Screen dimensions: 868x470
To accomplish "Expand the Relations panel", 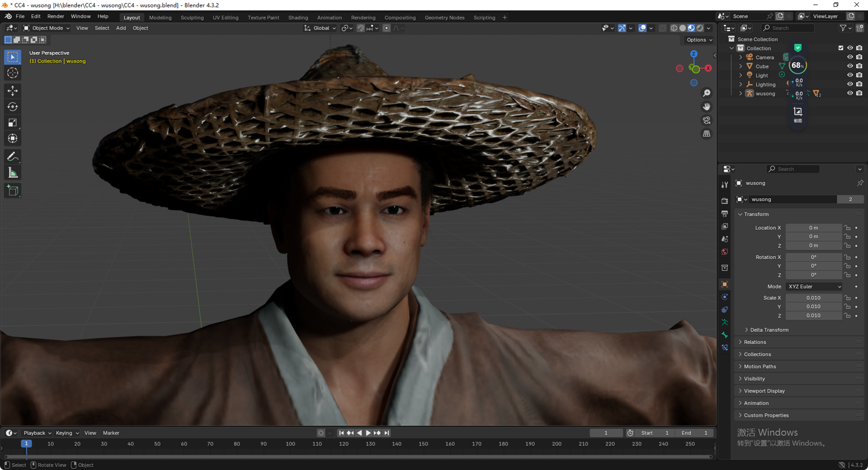I will tap(755, 342).
